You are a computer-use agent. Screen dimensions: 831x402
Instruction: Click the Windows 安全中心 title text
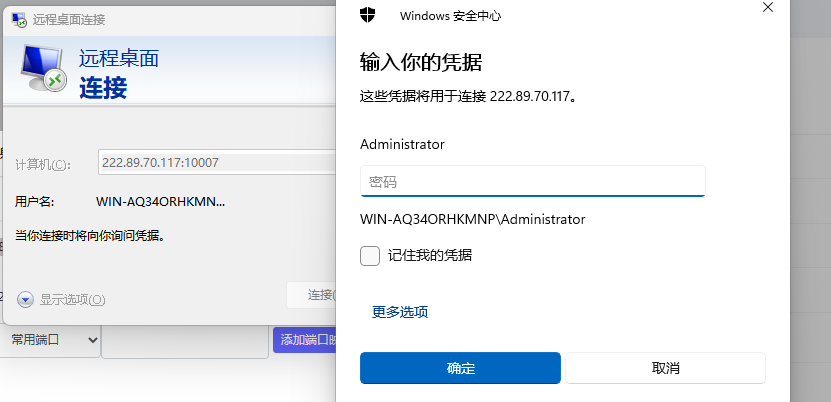pyautogui.click(x=450, y=16)
